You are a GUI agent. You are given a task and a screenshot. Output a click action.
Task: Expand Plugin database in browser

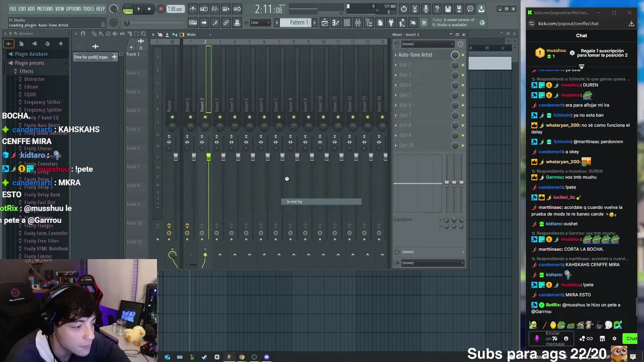point(31,54)
